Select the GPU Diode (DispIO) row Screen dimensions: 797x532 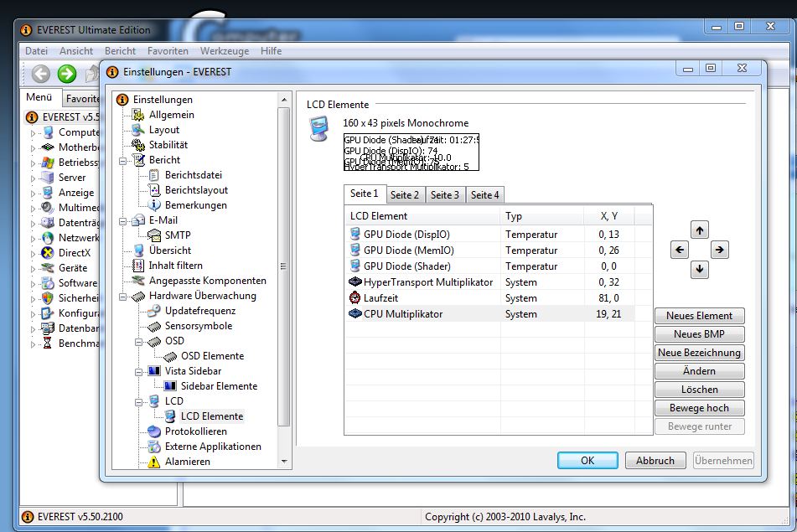coord(491,235)
